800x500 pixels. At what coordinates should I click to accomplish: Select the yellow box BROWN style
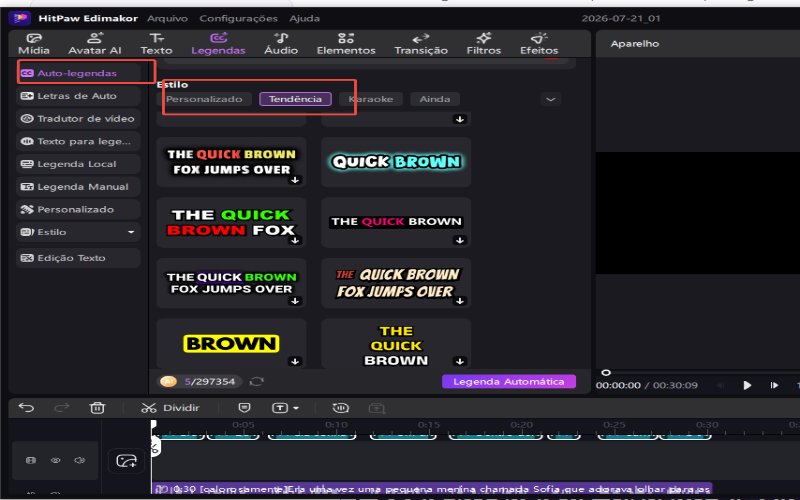pyautogui.click(x=231, y=343)
